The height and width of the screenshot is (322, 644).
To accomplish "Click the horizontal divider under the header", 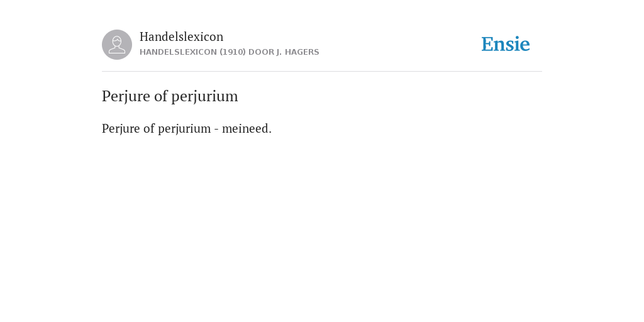I will tap(322, 72).
